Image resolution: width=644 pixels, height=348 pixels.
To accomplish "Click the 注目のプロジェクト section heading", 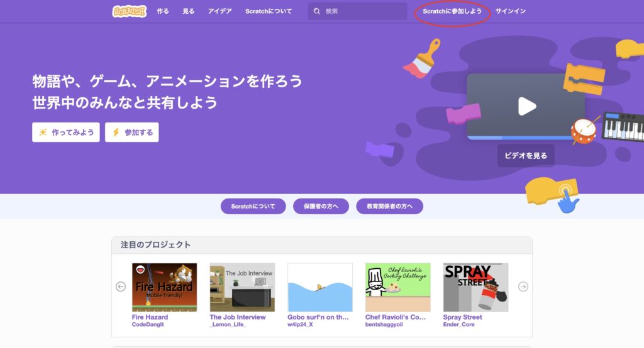I will click(156, 245).
